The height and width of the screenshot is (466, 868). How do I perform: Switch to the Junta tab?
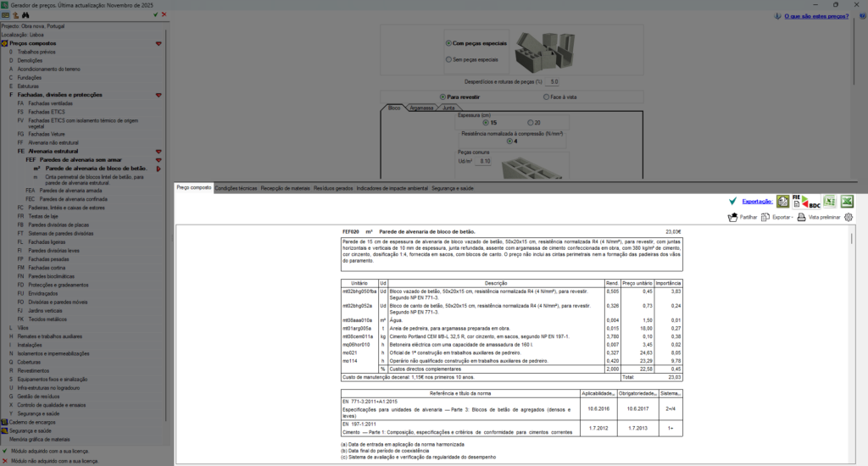448,108
